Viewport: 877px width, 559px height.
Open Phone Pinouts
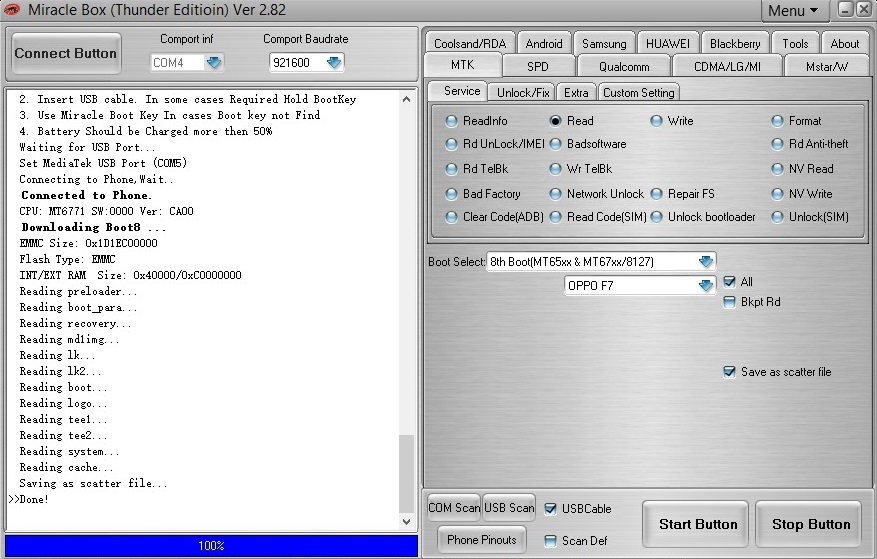click(x=482, y=540)
